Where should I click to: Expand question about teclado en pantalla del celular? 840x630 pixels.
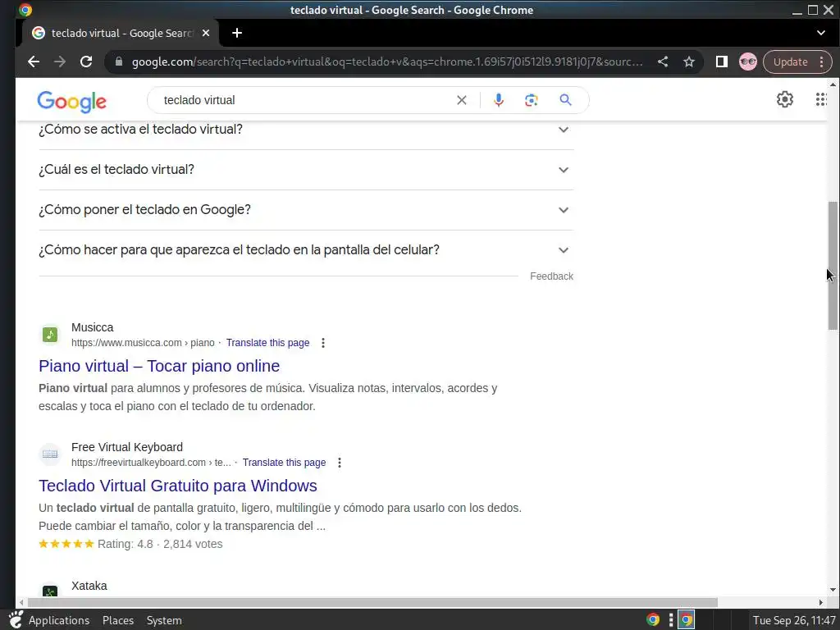click(x=306, y=250)
